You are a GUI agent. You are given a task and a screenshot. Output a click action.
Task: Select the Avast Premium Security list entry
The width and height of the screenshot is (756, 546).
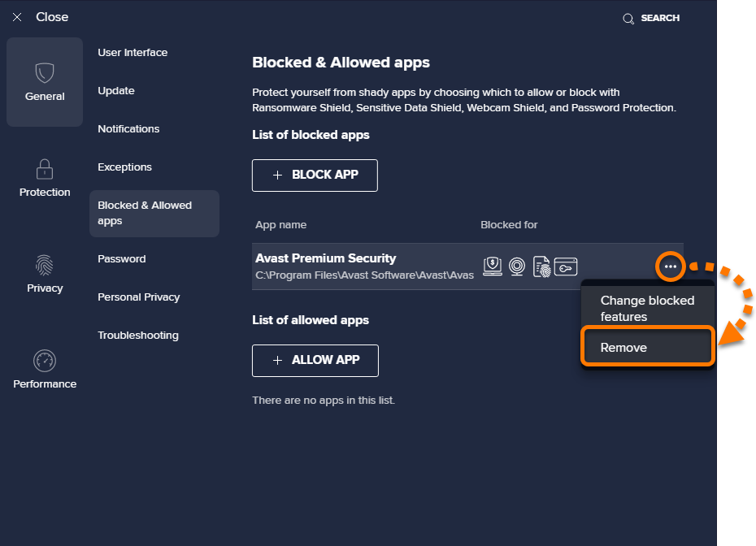coord(350,266)
